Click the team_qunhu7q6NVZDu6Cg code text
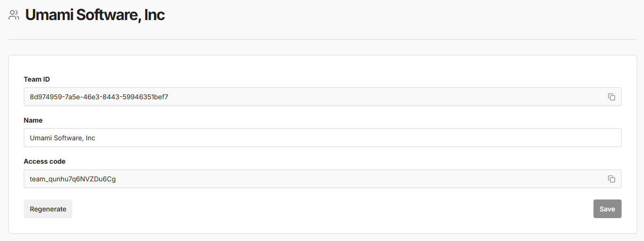 (72, 179)
